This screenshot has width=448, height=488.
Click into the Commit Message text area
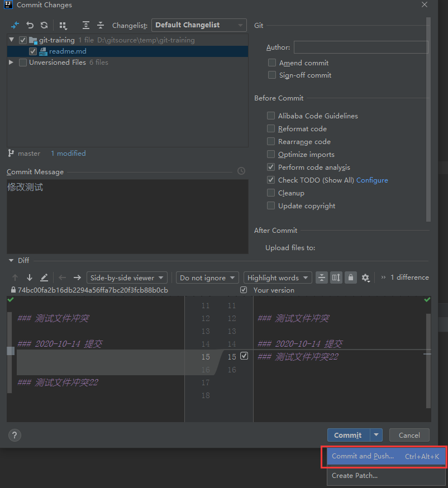pyautogui.click(x=127, y=216)
